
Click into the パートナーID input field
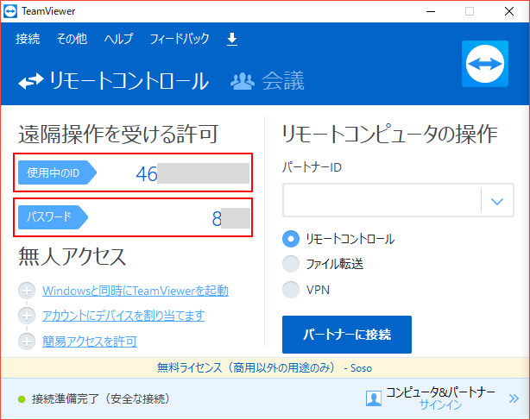(x=382, y=200)
